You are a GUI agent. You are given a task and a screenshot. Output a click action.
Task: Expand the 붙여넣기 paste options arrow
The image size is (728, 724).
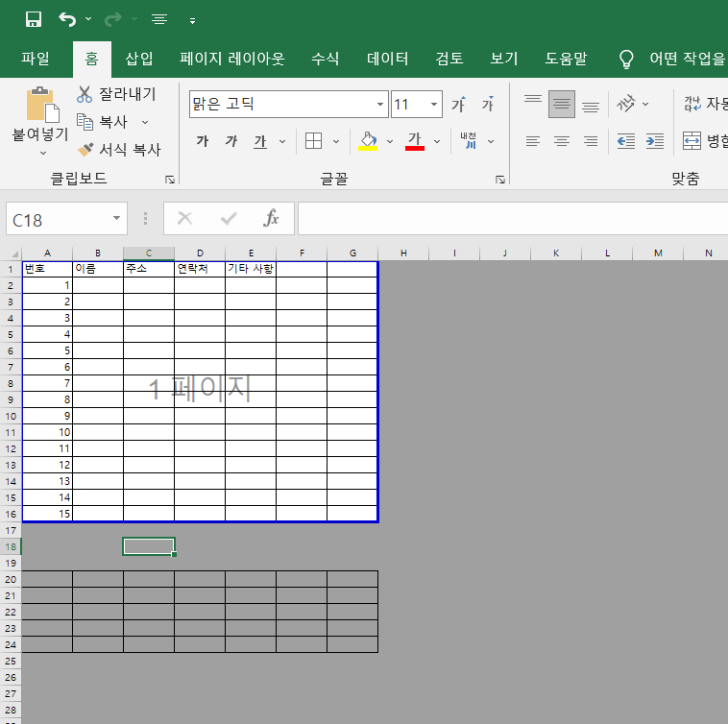[x=42, y=153]
